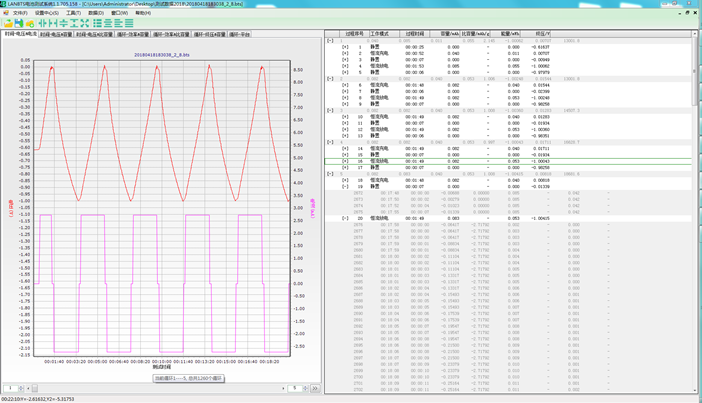Click the horizontal cycle range scrollbar track

(x=150, y=388)
